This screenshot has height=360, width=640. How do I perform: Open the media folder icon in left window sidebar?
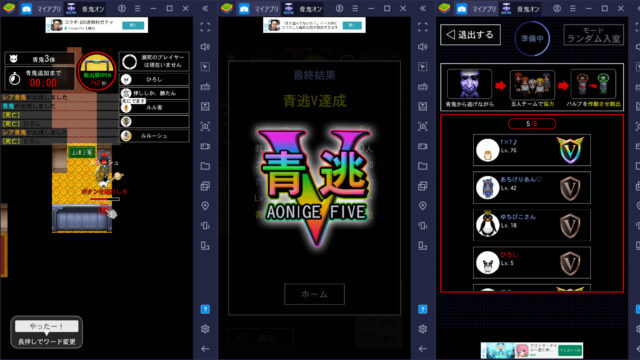click(205, 166)
